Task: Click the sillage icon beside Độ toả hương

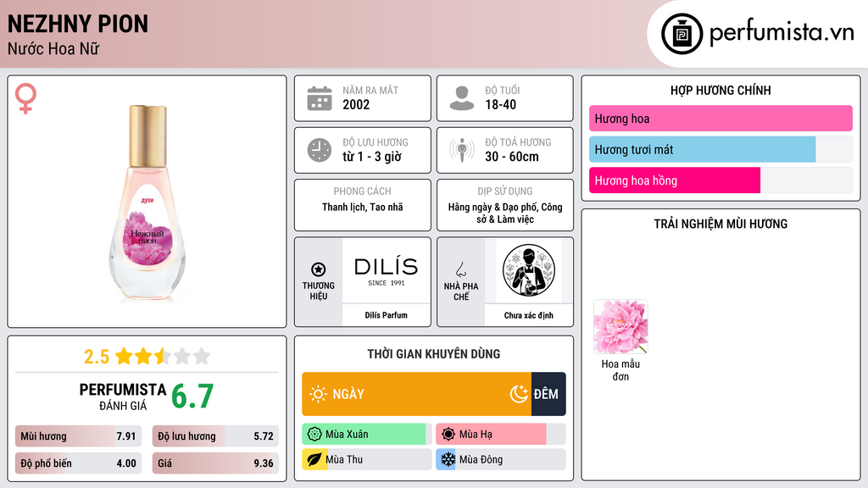Action: pos(462,150)
